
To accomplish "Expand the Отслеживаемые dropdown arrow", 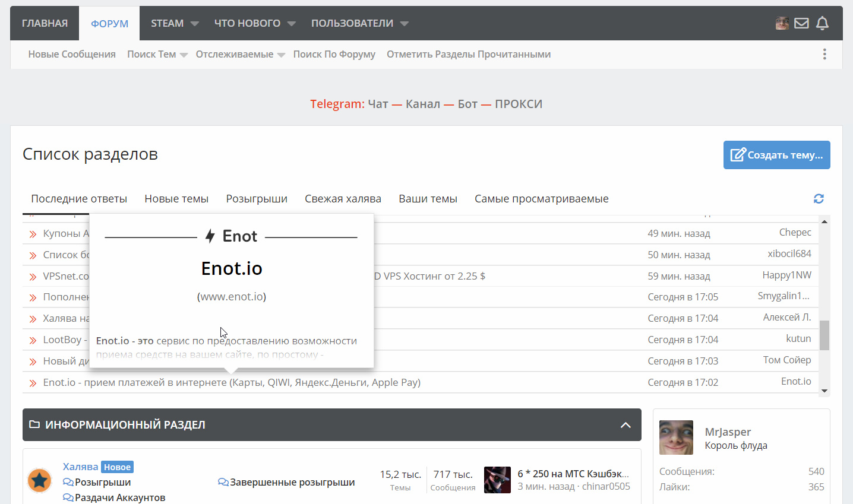I will click(281, 55).
